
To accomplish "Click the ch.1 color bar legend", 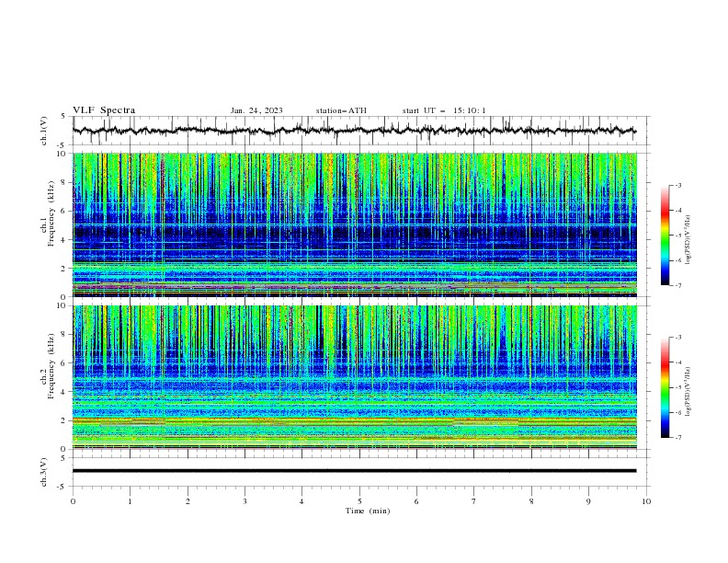I will coord(665,236).
